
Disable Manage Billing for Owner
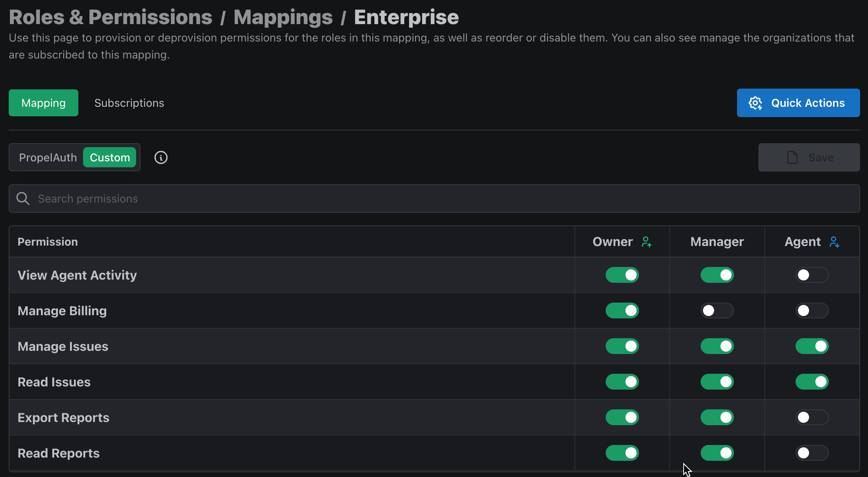pyautogui.click(x=622, y=310)
